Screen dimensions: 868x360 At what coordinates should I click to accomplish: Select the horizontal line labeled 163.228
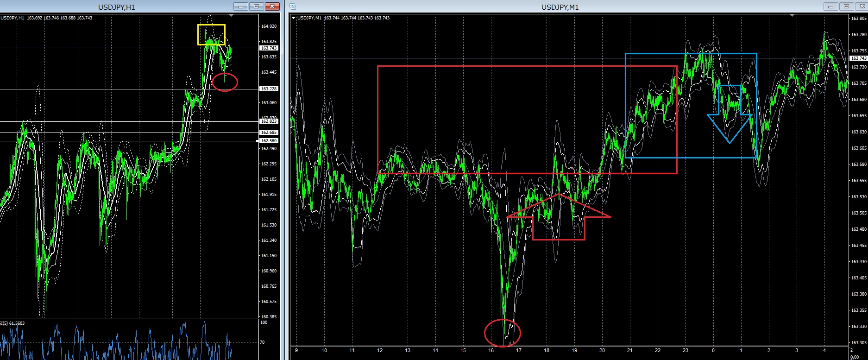(129, 89)
